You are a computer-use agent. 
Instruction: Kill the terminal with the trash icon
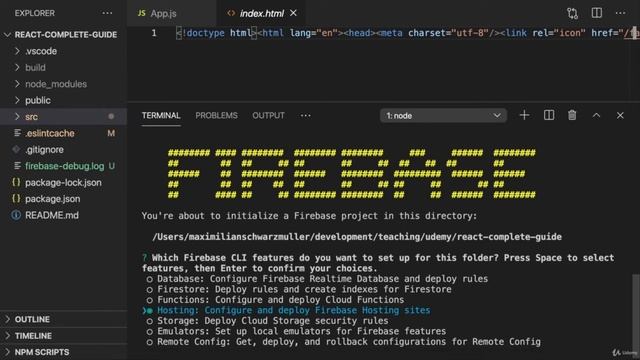pyautogui.click(x=572, y=116)
